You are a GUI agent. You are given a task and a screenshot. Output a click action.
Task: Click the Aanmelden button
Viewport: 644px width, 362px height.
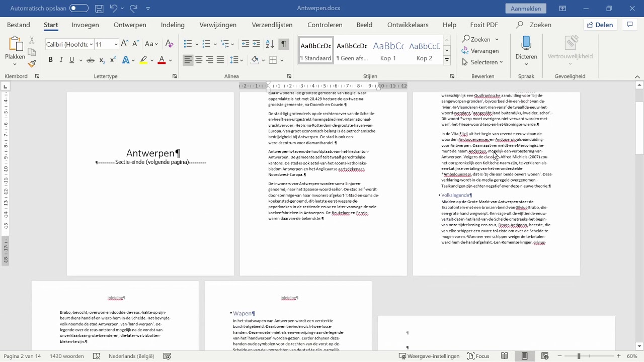(526, 9)
